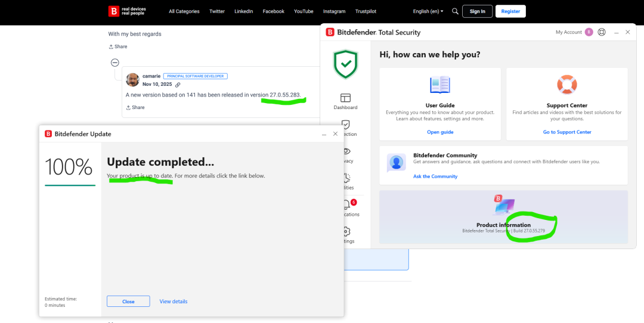
Task: Minimize the Bitdefender Total Security window
Action: click(617, 32)
